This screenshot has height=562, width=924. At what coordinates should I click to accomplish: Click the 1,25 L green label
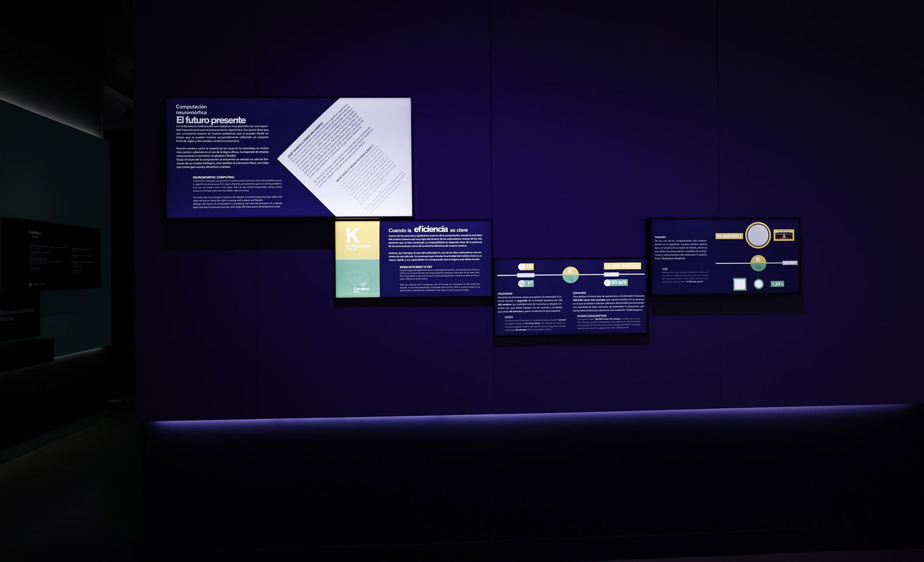(777, 284)
